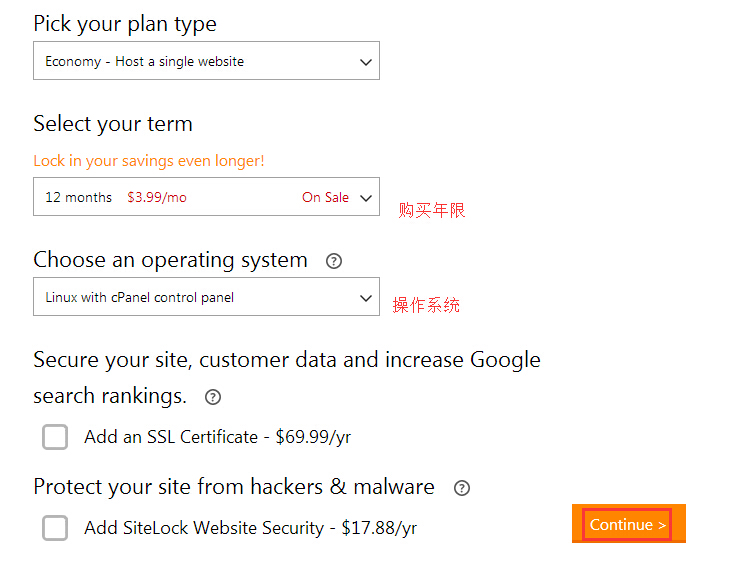Enable the Add an SSL Certificate checkbox
756x575 pixels.
point(56,437)
